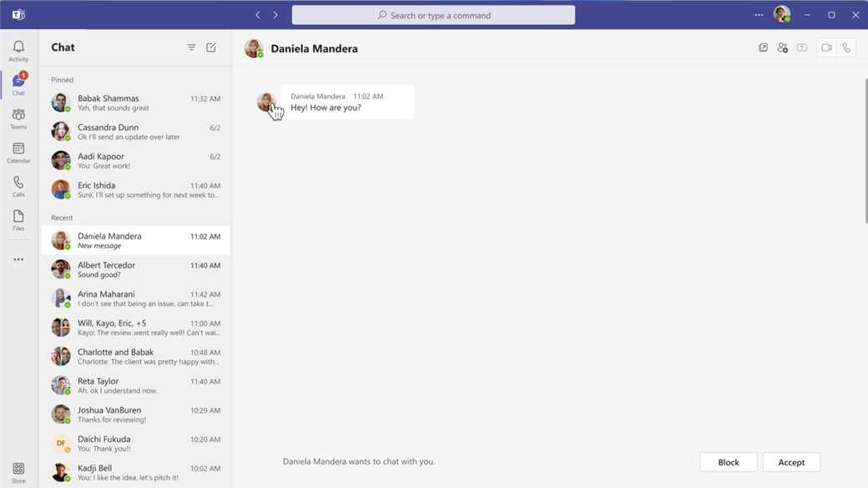Open the Will, Kayo, Eric group chat

tap(135, 327)
